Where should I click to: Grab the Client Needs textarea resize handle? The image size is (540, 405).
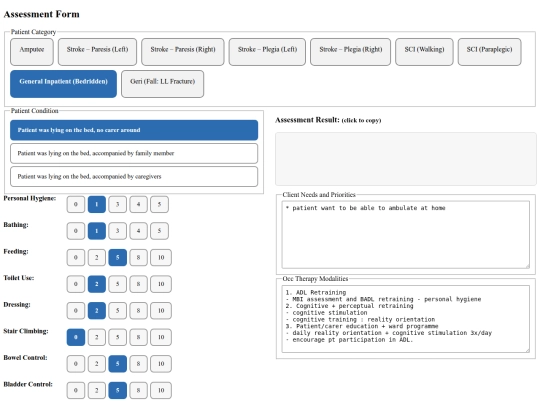pyautogui.click(x=527, y=266)
